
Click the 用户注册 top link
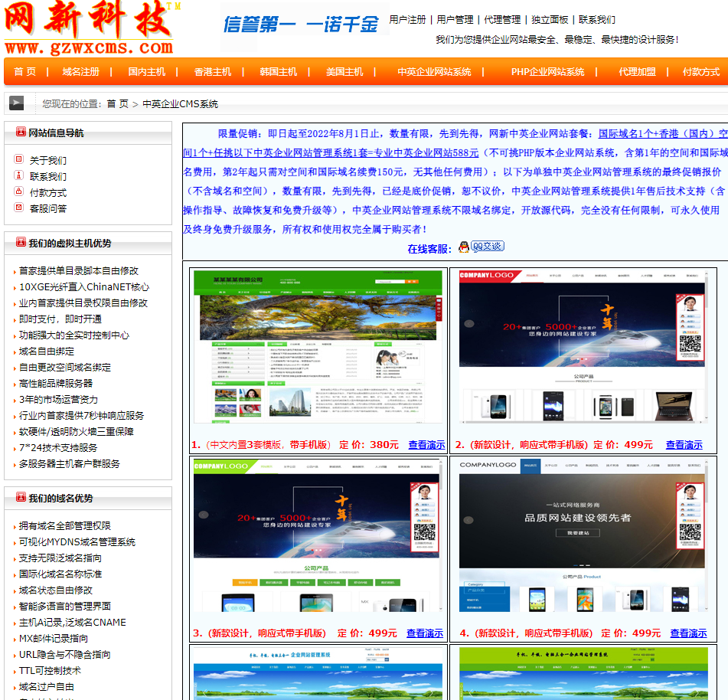(408, 20)
